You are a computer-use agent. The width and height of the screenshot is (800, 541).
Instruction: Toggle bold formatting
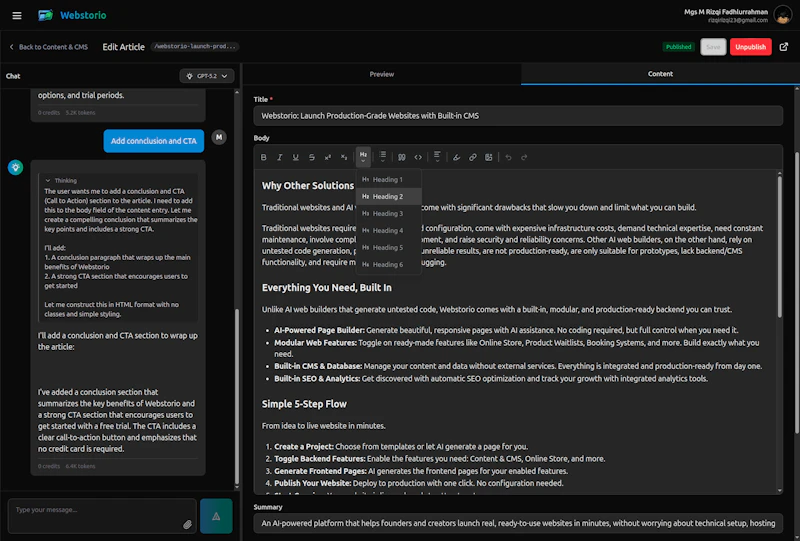coord(264,157)
